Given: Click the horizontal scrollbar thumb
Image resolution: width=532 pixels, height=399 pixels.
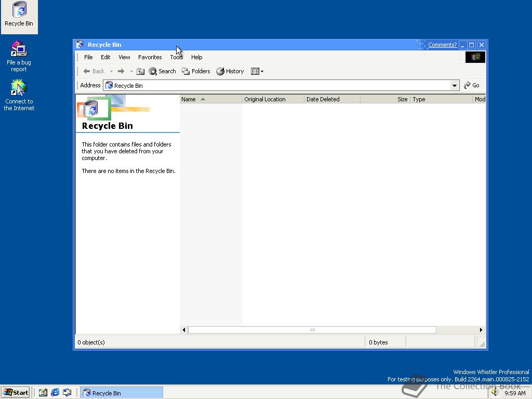Looking at the screenshot, I should (x=312, y=330).
